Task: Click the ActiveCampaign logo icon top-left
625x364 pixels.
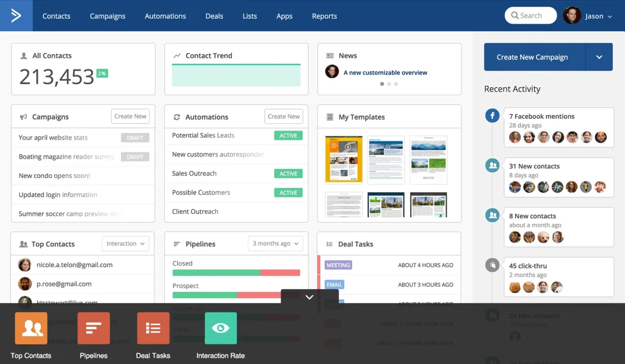Action: tap(15, 15)
